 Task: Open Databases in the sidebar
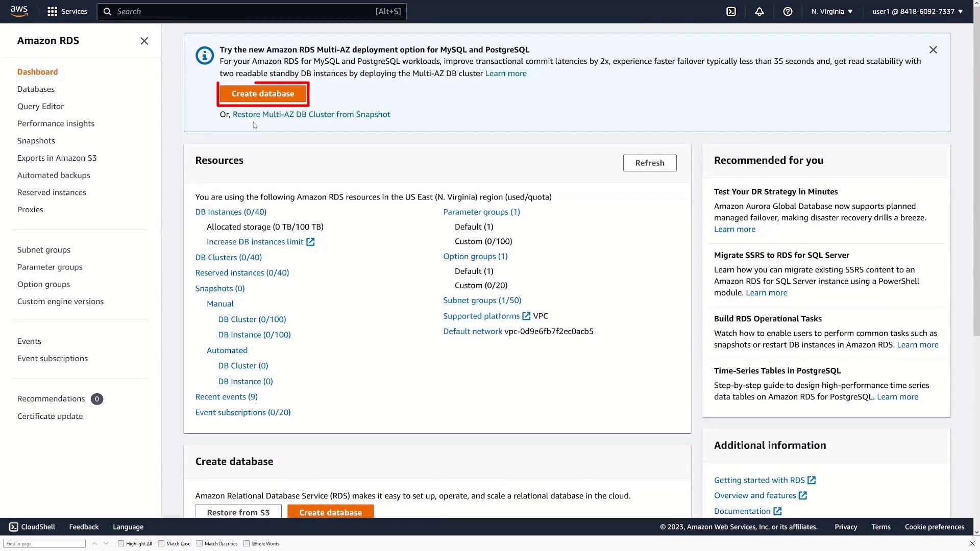(36, 89)
